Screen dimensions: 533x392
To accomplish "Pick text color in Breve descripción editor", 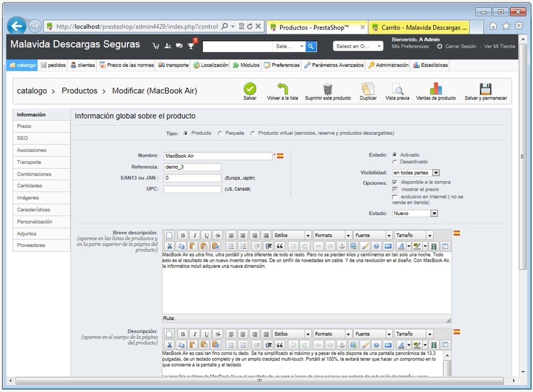I will point(401,246).
